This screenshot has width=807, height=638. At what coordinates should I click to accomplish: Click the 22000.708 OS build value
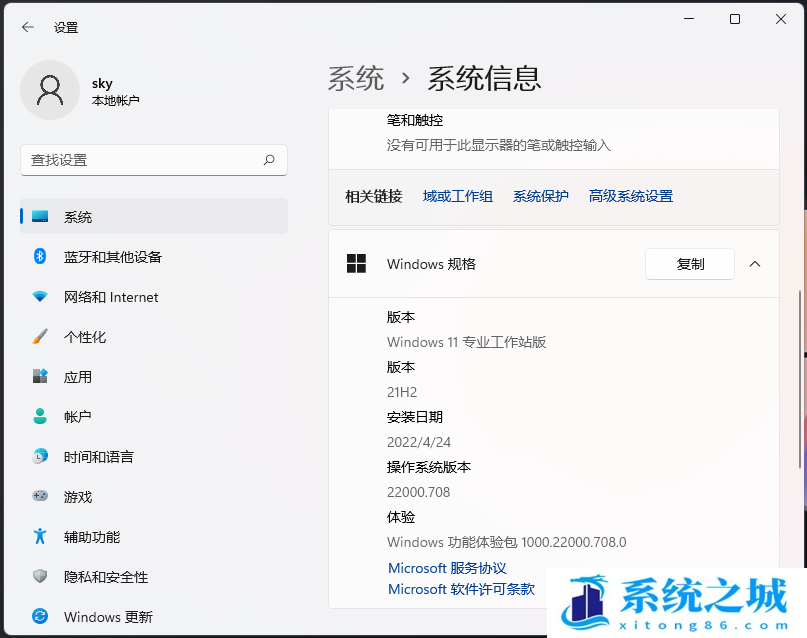(418, 492)
